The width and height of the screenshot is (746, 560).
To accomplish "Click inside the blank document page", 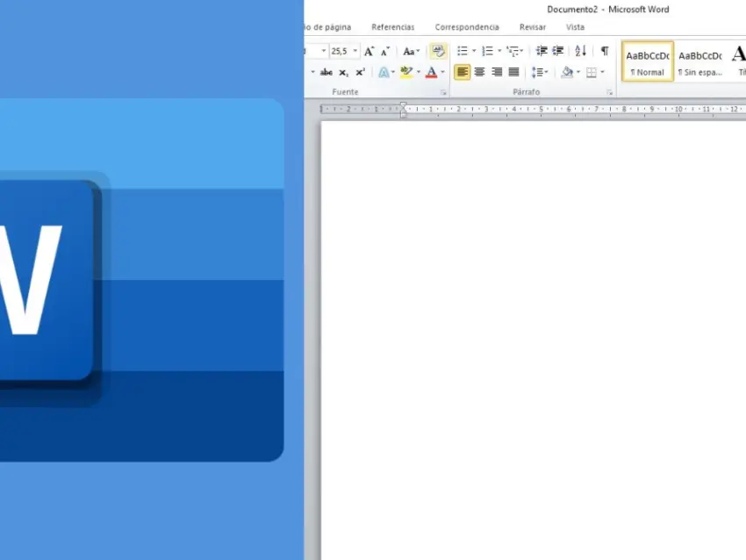I will pyautogui.click(x=527, y=334).
